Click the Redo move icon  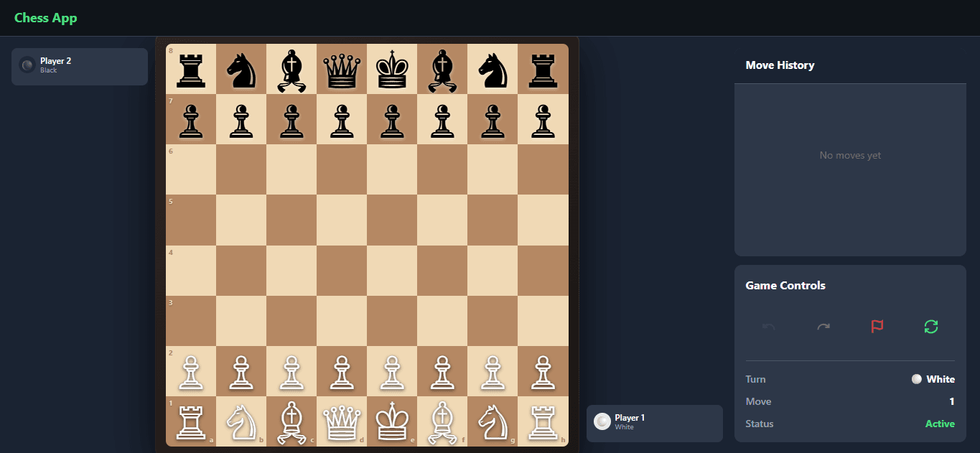823,327
